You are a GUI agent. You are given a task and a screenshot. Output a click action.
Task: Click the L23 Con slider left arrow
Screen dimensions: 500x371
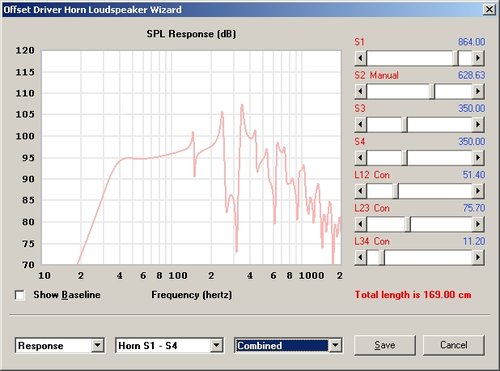(x=360, y=224)
